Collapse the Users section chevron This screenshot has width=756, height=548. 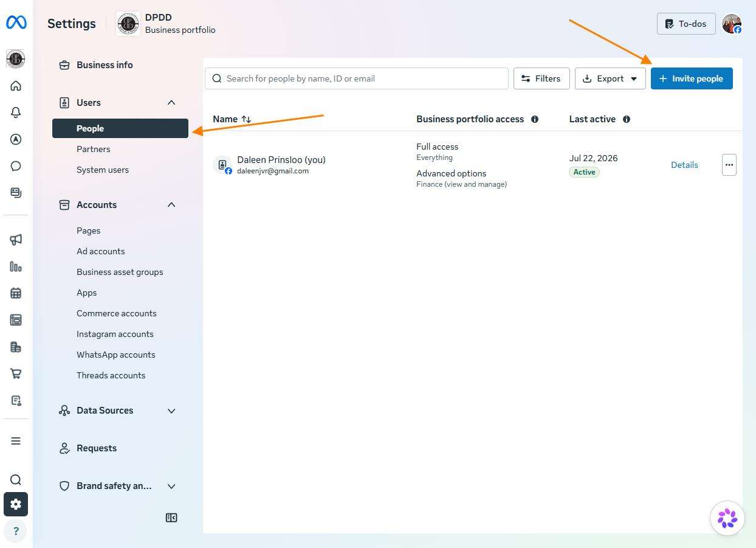click(x=171, y=103)
